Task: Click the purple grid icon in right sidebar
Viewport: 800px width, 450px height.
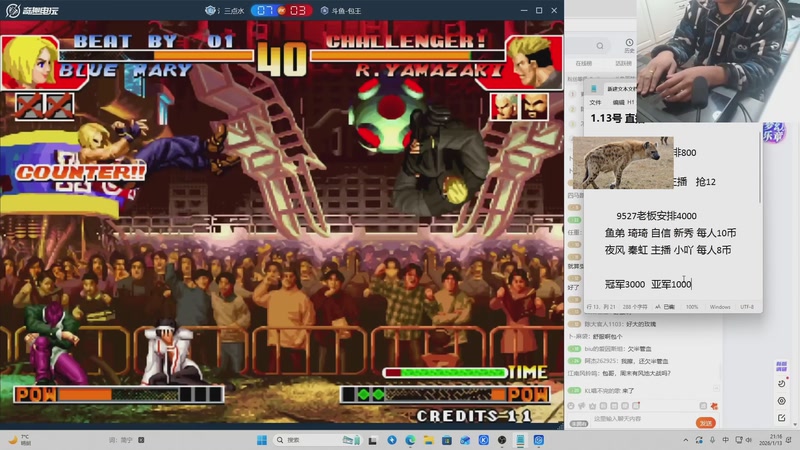Action: point(781,366)
